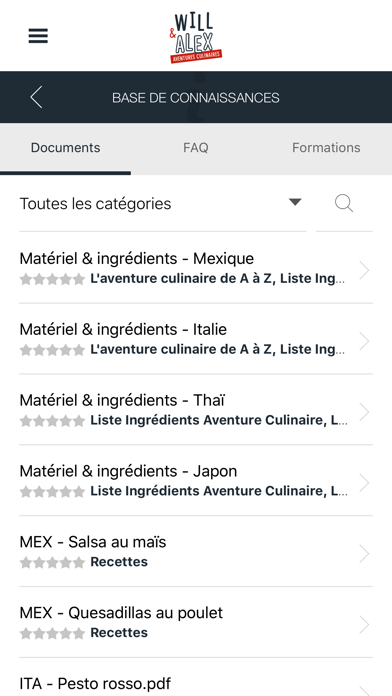Viewport: 392px width, 696px height.
Task: Tap the Recettes category under Salsa au maïs
Action: coord(119,562)
